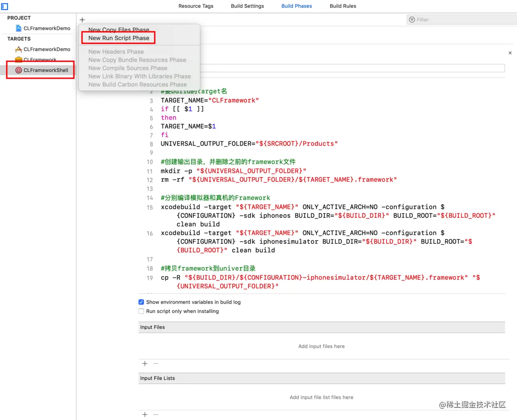Click the CLFrameworkShell aggregate target icon

(x=18, y=70)
